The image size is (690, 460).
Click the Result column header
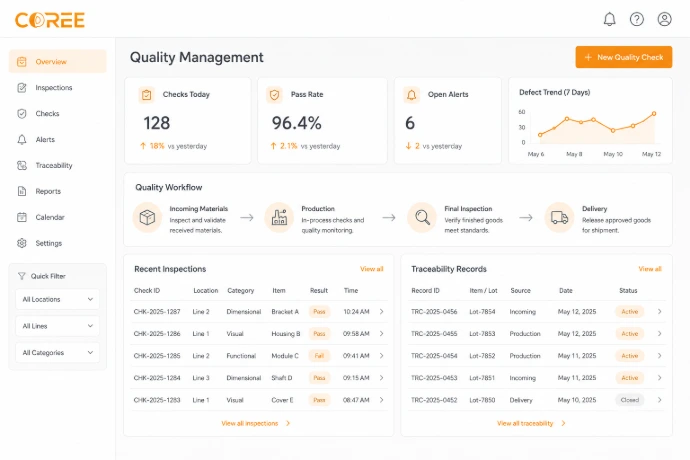click(x=319, y=291)
